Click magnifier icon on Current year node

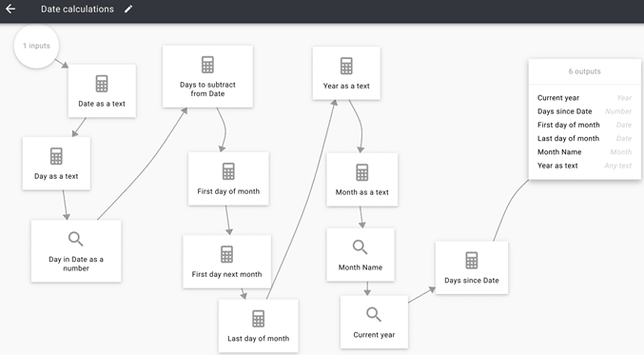[x=374, y=314]
